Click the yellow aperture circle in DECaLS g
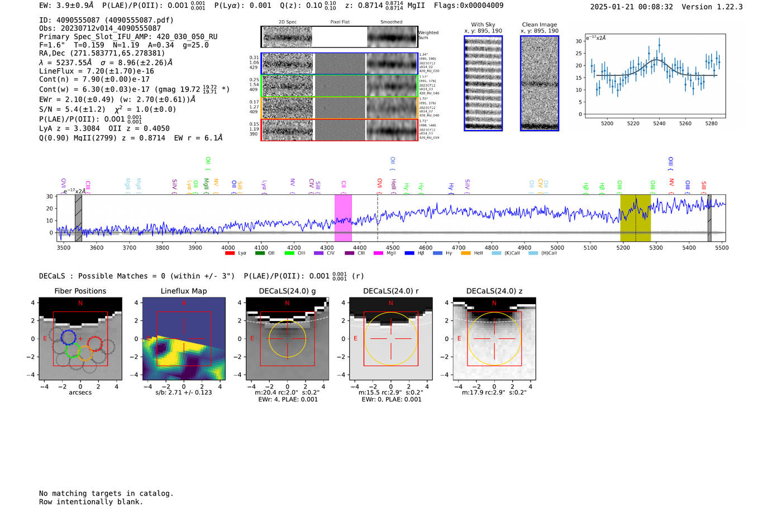This screenshot has width=782, height=532. pos(287,339)
